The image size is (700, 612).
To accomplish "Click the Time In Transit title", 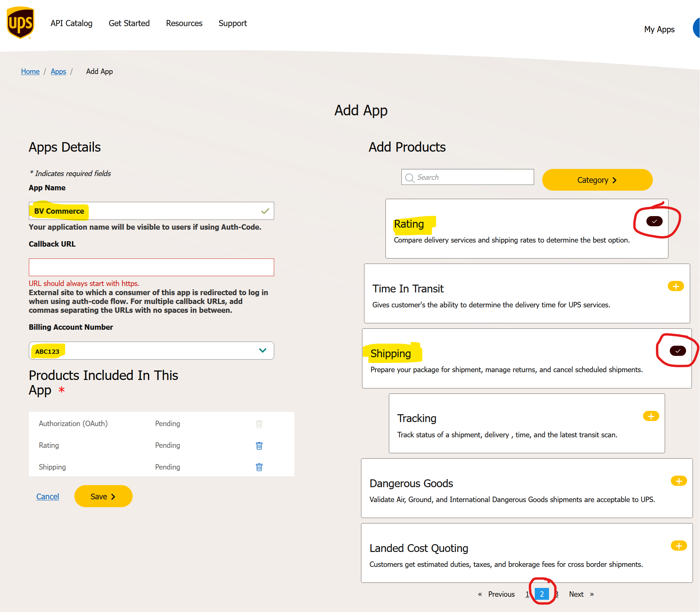I will (x=408, y=289).
